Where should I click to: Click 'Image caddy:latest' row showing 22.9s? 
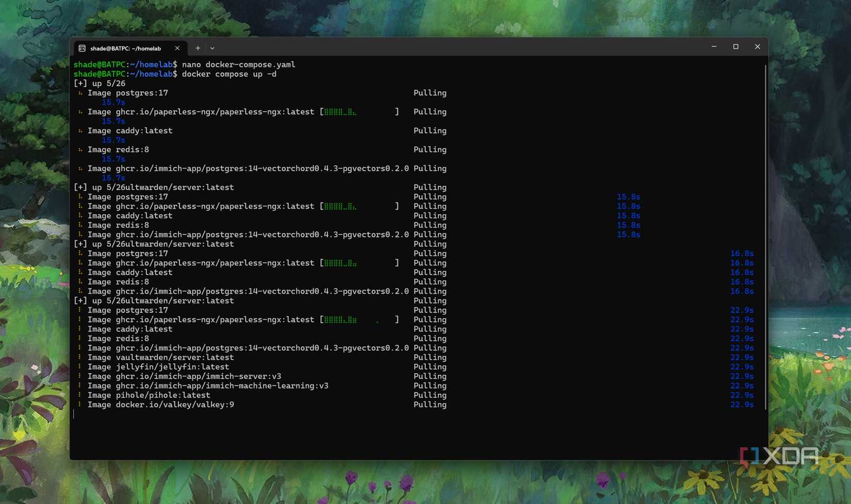point(130,329)
